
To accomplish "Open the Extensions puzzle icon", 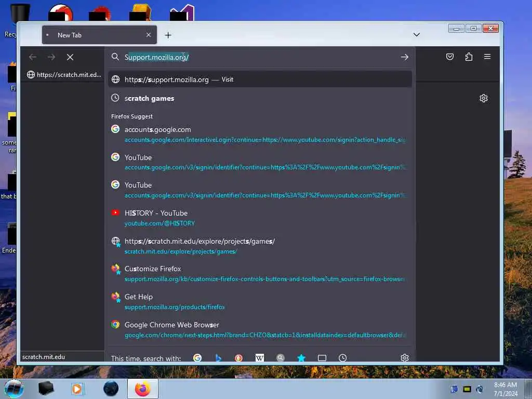I will [x=469, y=57].
